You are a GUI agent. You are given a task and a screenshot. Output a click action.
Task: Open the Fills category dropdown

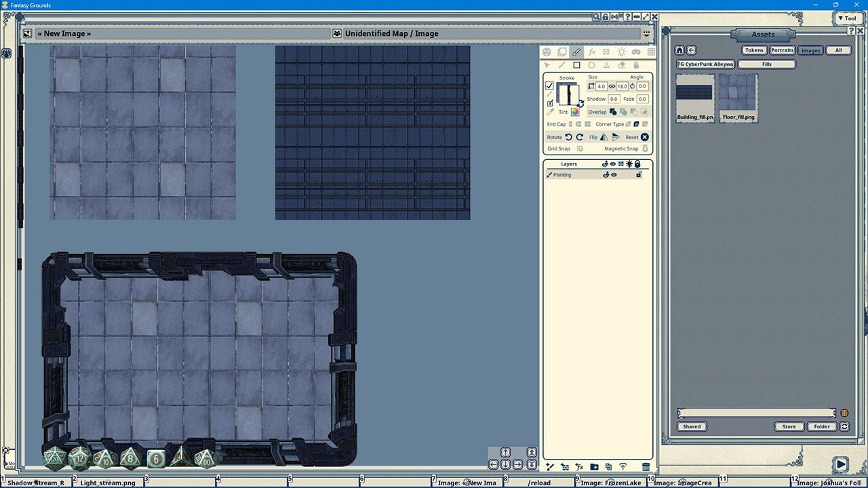pos(766,64)
